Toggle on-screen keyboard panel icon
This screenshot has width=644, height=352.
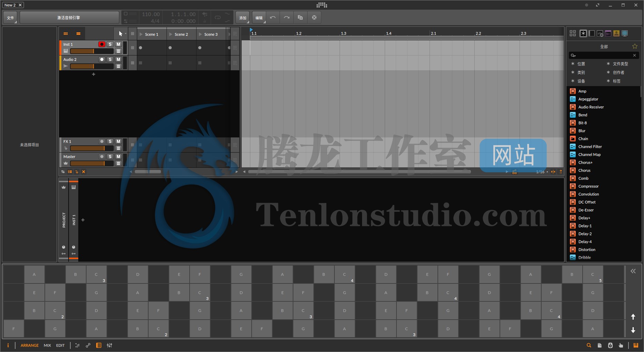[x=636, y=345]
